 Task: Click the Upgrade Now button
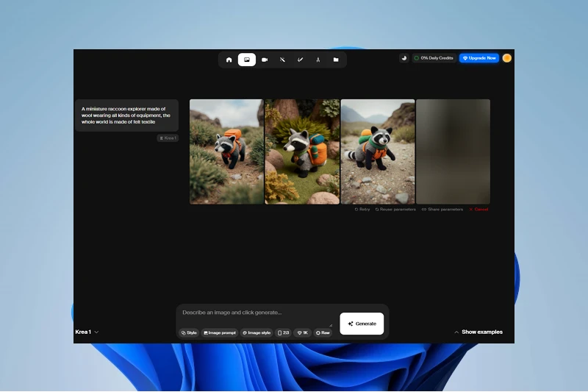pos(479,58)
